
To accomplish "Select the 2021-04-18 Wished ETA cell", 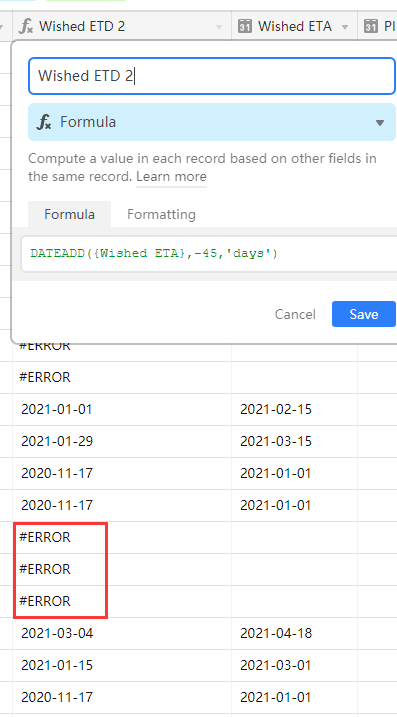I will tap(295, 633).
